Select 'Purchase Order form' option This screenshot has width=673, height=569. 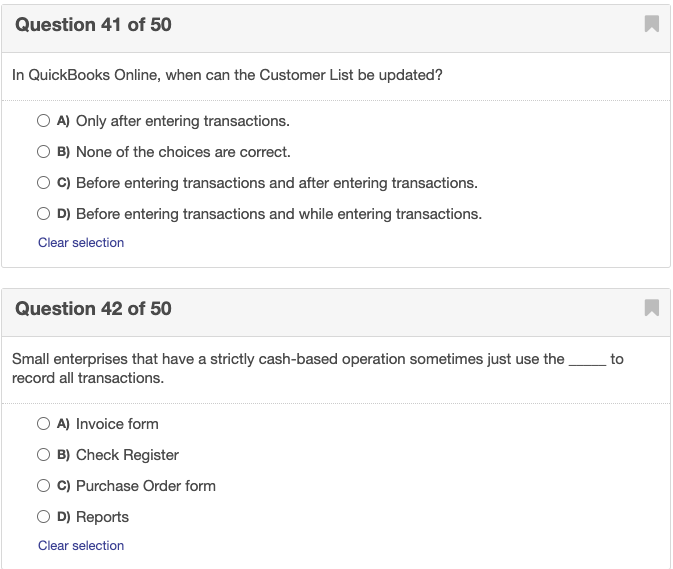[x=43, y=485]
